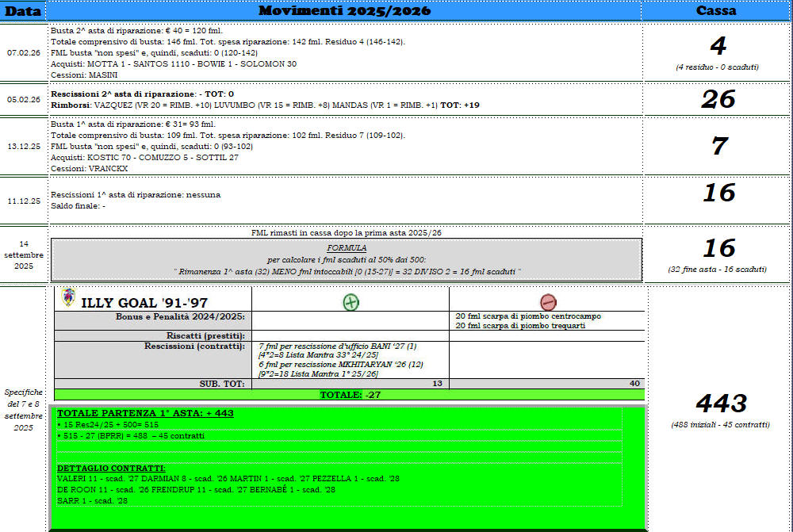
Task: Select the Bonus e Penalità 2024/2025 label
Action: pos(180,316)
